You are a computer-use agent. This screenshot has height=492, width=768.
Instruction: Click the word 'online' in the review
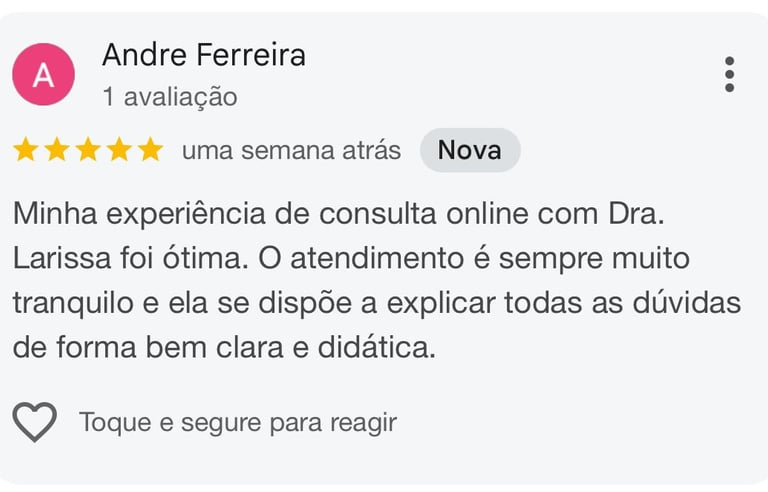tap(487, 214)
